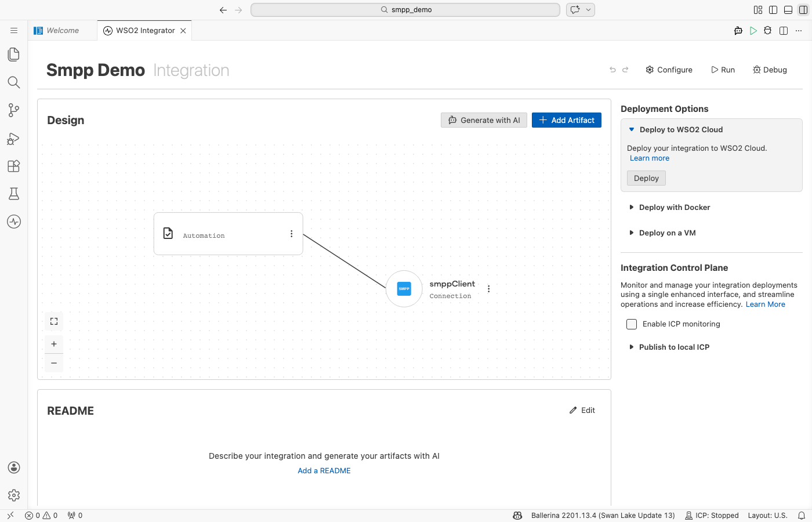Screen dimensions: 812x522
Task: Toggle secondary side bar layout icon
Action: click(x=803, y=10)
